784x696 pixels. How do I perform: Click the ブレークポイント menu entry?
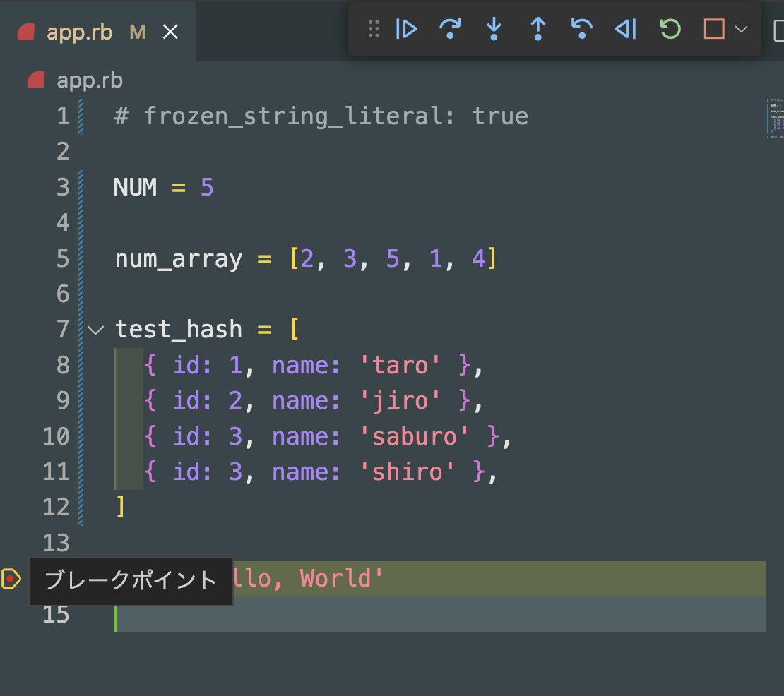[131, 578]
